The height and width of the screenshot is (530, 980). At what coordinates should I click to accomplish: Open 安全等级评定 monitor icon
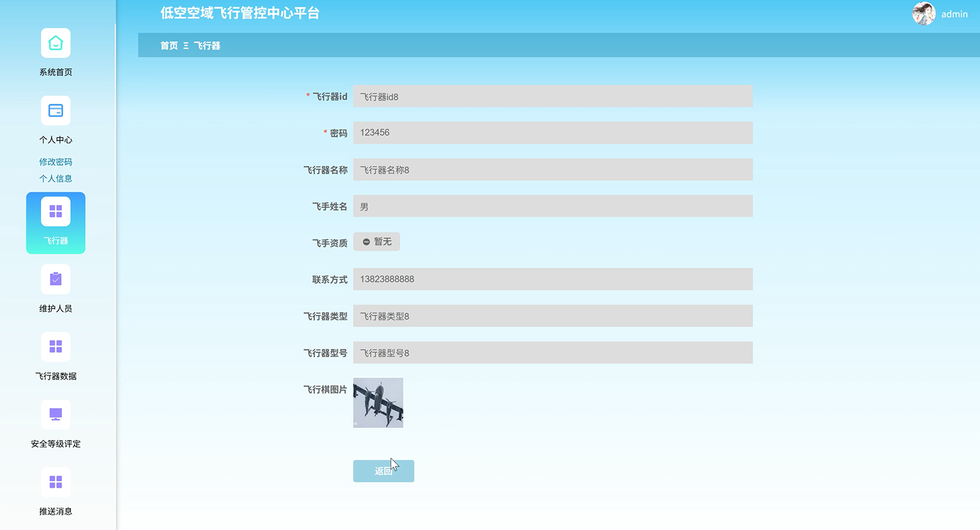click(x=55, y=414)
